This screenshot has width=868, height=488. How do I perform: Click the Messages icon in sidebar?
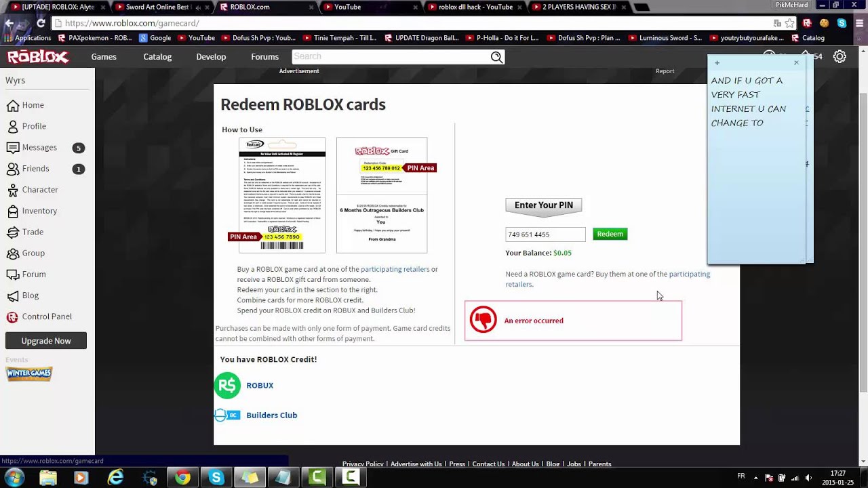(x=12, y=147)
